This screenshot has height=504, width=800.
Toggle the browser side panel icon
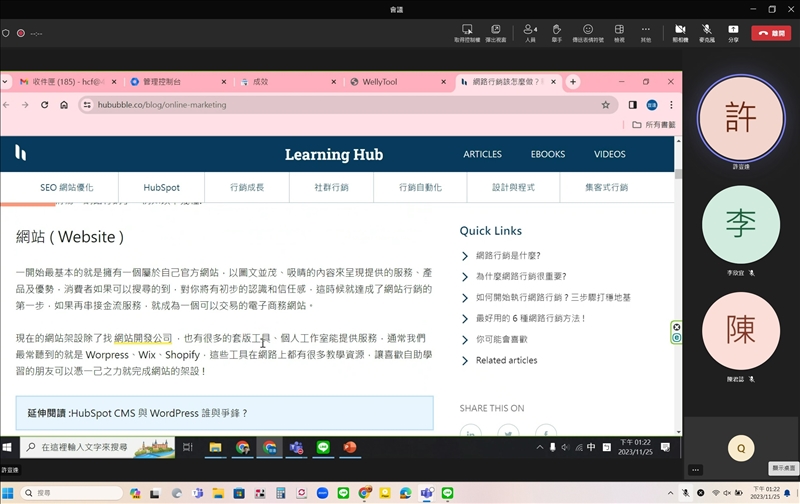(632, 105)
